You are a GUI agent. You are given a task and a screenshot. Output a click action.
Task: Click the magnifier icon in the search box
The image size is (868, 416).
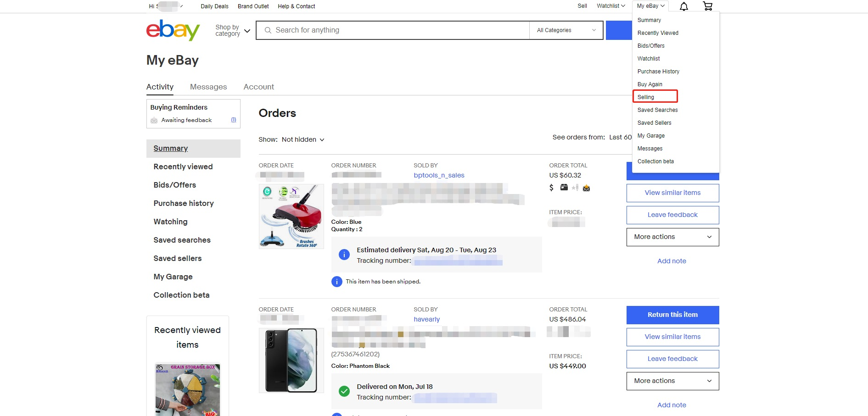pos(268,30)
